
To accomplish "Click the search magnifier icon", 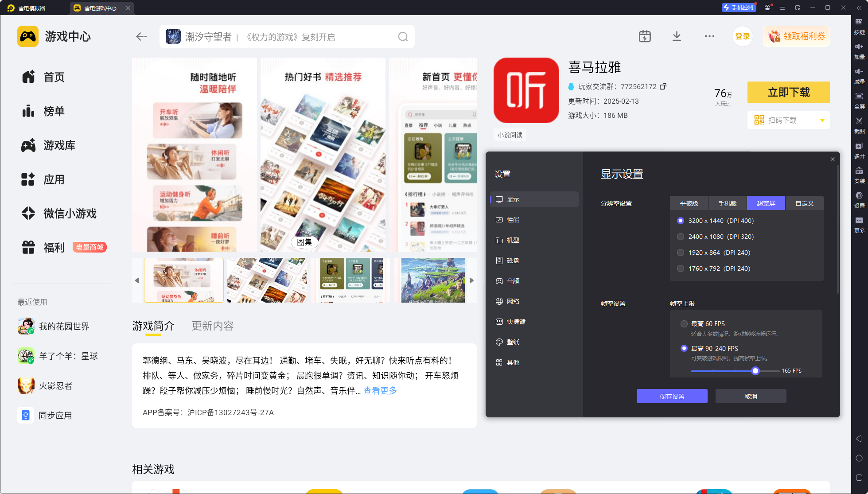I will pos(403,37).
